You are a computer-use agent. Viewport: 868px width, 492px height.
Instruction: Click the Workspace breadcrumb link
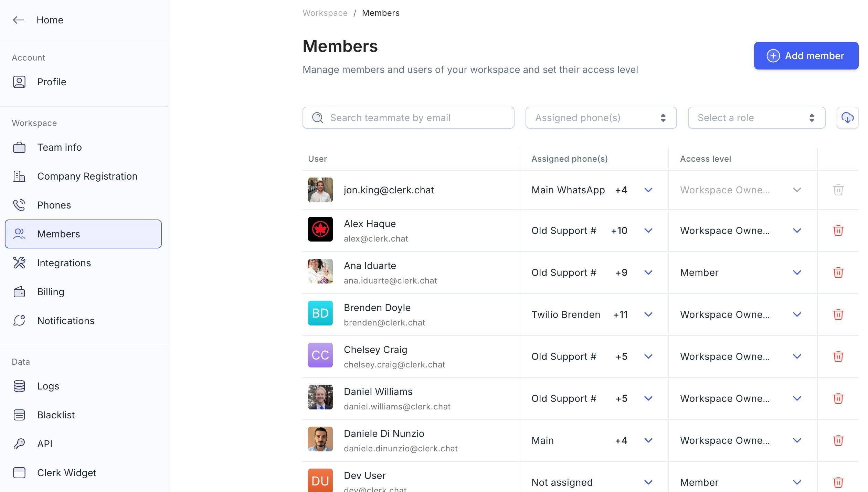point(325,13)
